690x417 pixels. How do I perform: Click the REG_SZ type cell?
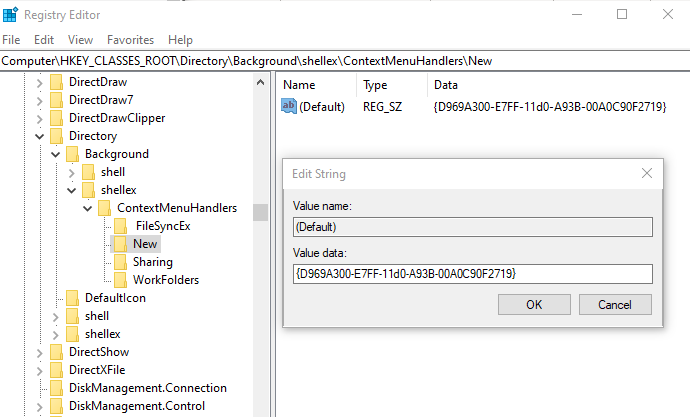click(382, 106)
